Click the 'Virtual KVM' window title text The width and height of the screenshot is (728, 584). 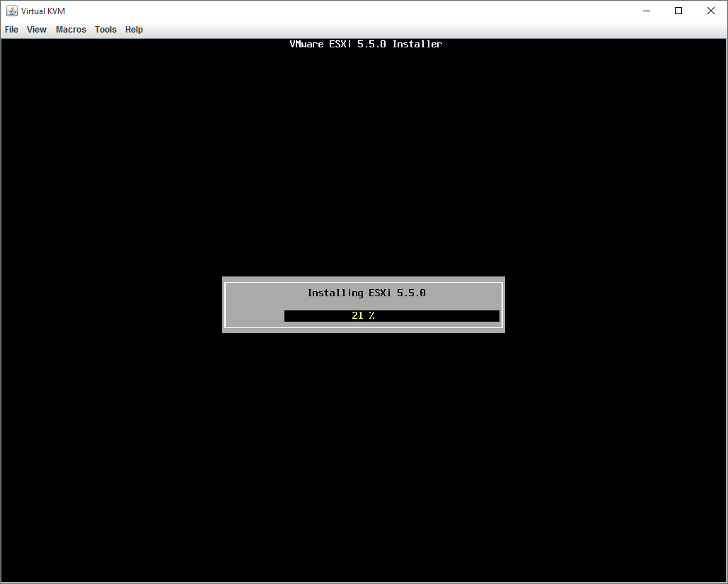pos(43,11)
